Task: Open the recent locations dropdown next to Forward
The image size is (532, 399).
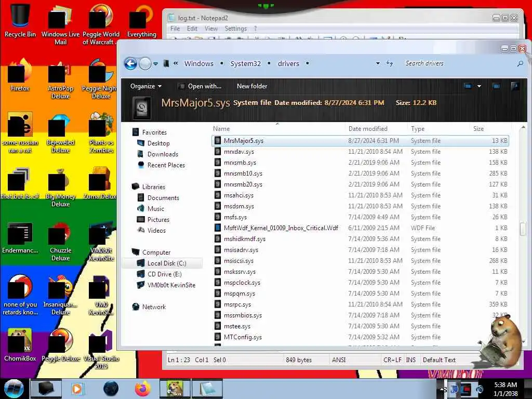Action: [155, 63]
